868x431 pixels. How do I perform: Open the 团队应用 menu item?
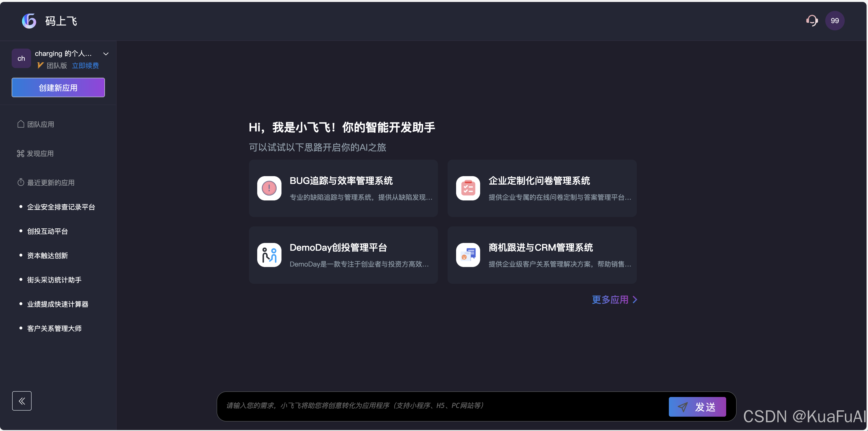(40, 124)
